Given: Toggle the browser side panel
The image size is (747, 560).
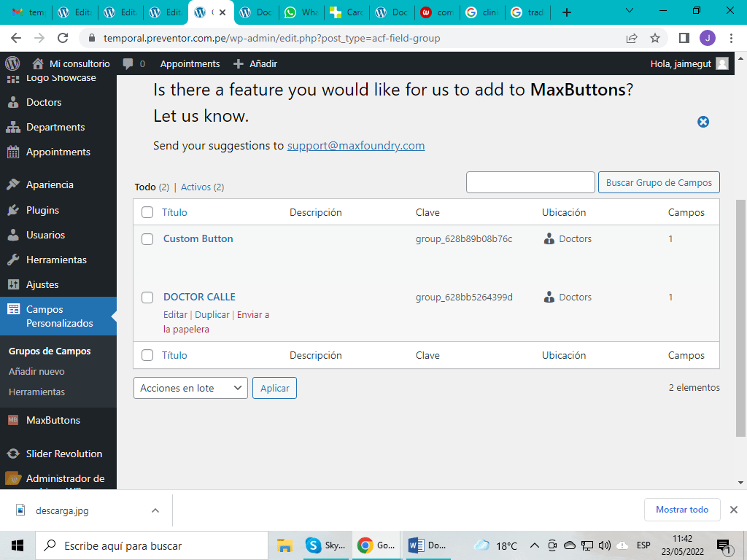Looking at the screenshot, I should (684, 38).
